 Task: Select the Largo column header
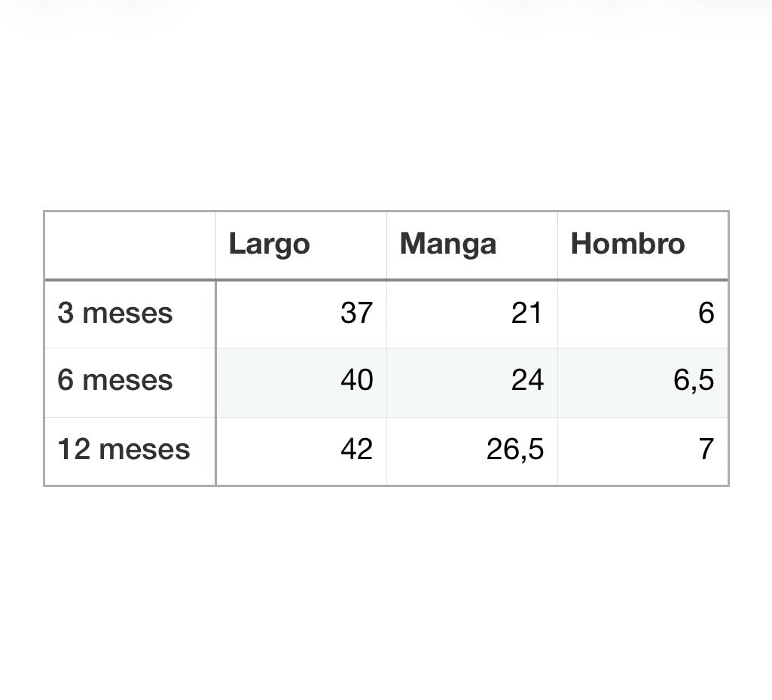(x=269, y=245)
